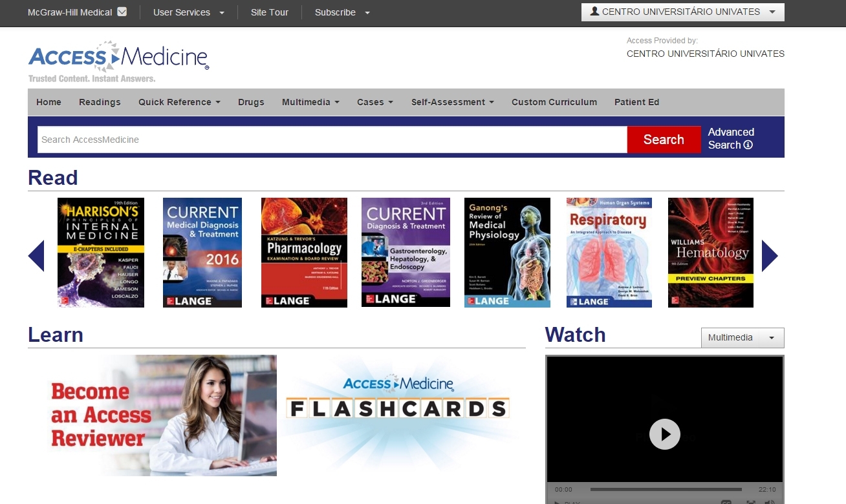Click the AccessMedicine logo
The height and width of the screenshot is (504, 846).
coord(118,61)
